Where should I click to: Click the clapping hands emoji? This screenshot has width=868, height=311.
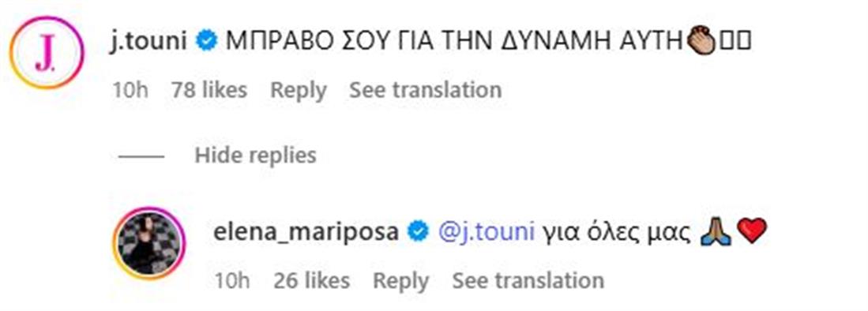tap(701, 42)
